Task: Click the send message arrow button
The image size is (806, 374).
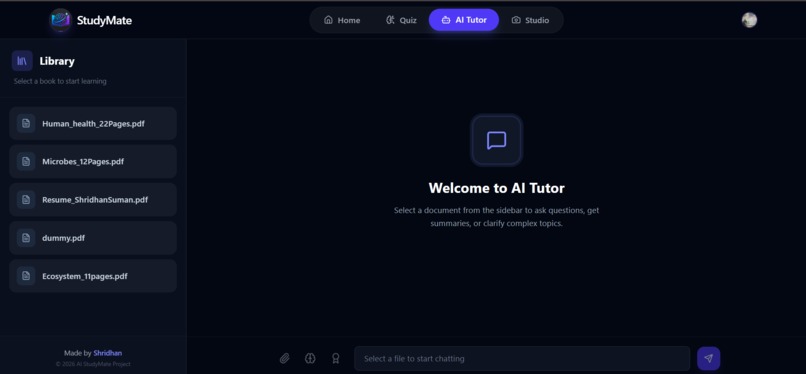Action: (x=708, y=359)
